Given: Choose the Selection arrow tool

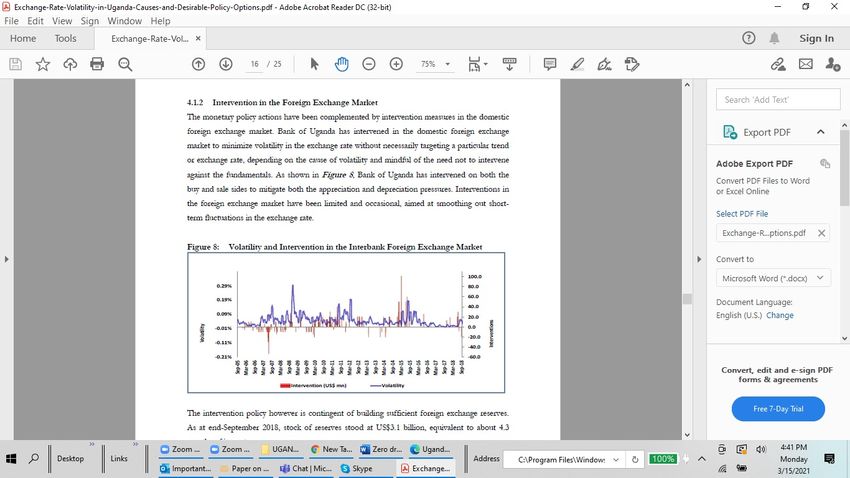Looking at the screenshot, I should (x=314, y=64).
